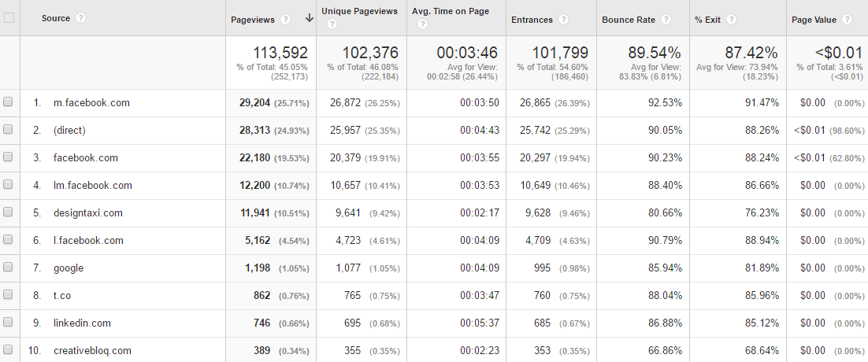This screenshot has height=362, width=868.
Task: Check the designtaxi.com row checkbox
Action: tap(8, 212)
